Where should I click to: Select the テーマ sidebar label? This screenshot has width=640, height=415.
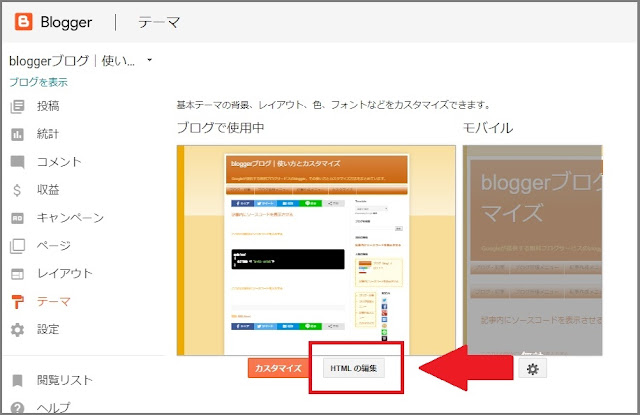click(x=53, y=301)
